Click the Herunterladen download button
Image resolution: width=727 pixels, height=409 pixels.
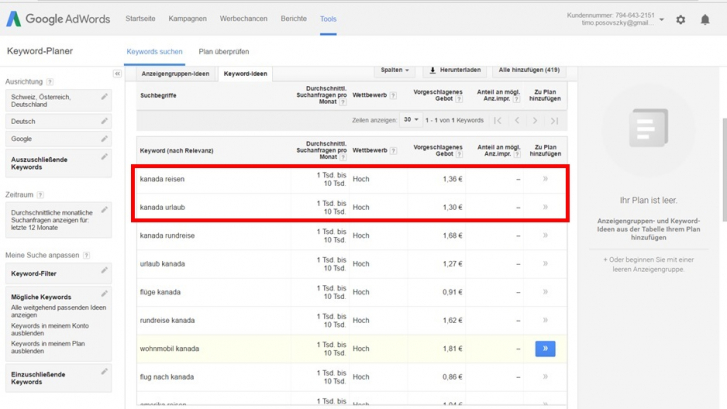pos(455,70)
